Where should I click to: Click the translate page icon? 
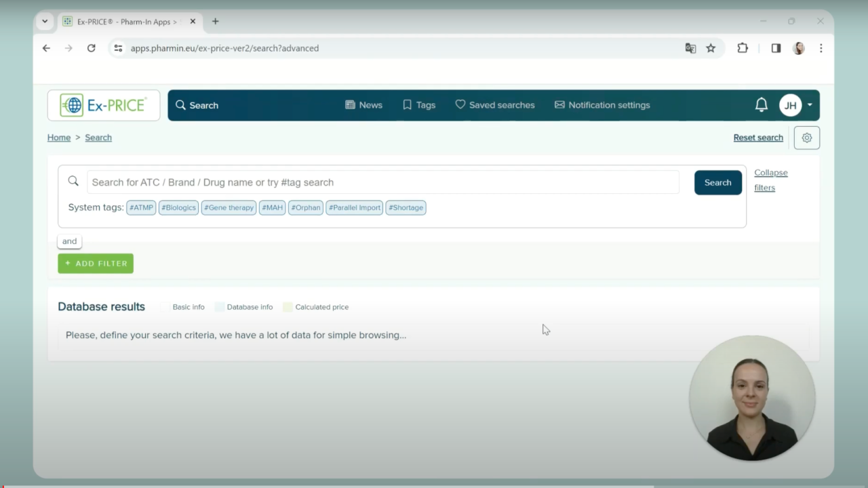(x=690, y=48)
